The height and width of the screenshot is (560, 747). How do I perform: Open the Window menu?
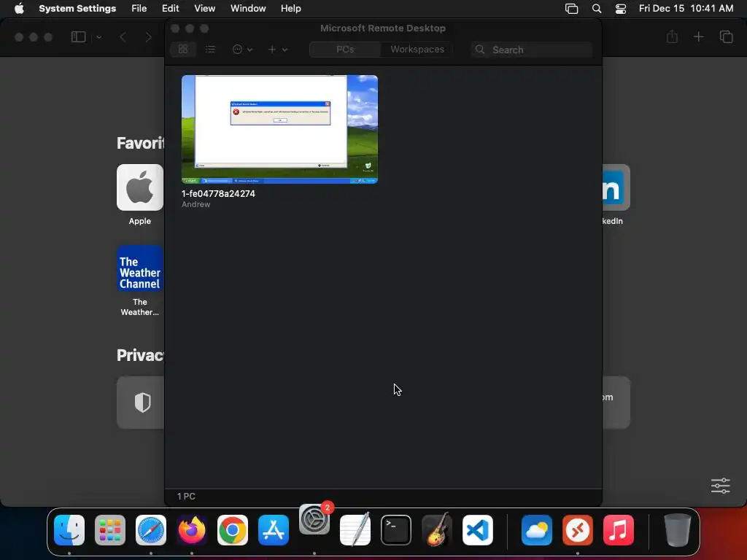tap(248, 8)
